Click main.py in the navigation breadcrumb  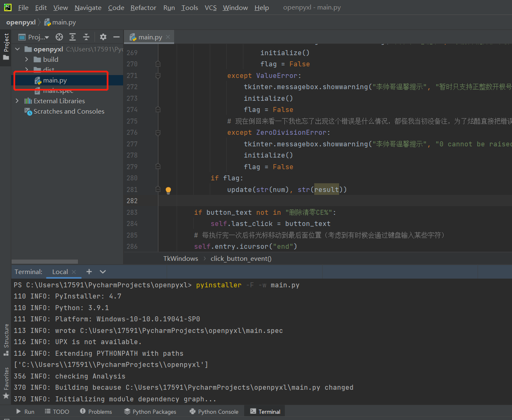60,22
